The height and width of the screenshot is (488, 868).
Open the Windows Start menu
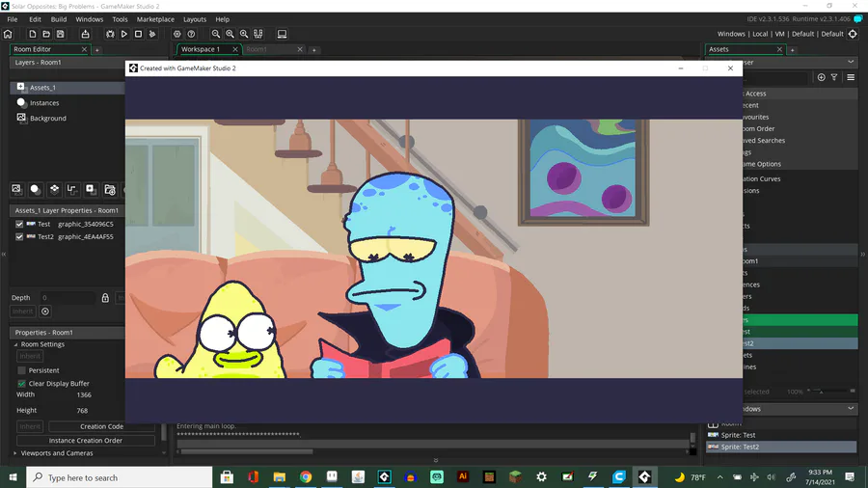point(13,477)
